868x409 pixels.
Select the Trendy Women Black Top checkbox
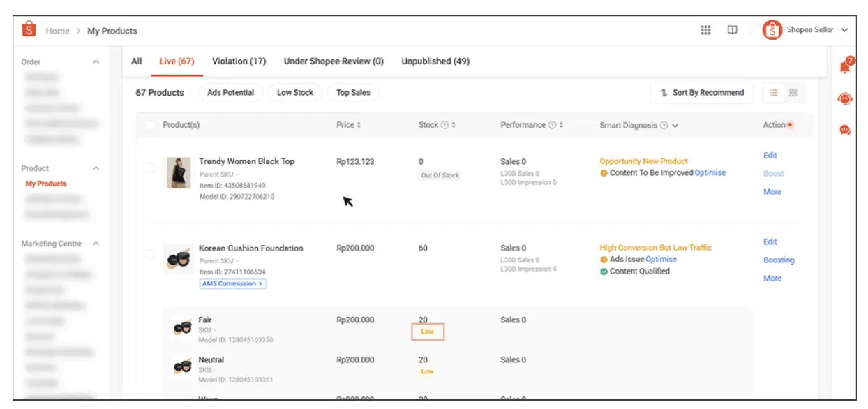coord(150,168)
